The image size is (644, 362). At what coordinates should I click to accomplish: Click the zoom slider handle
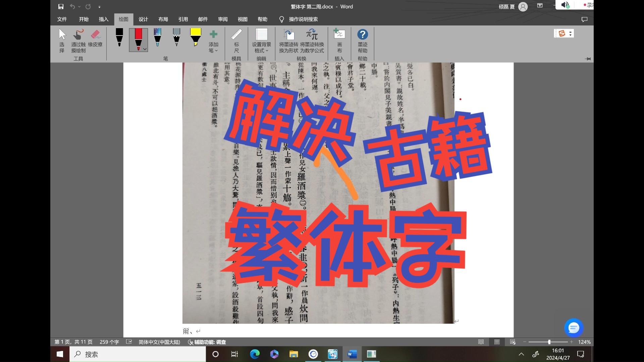(549, 342)
